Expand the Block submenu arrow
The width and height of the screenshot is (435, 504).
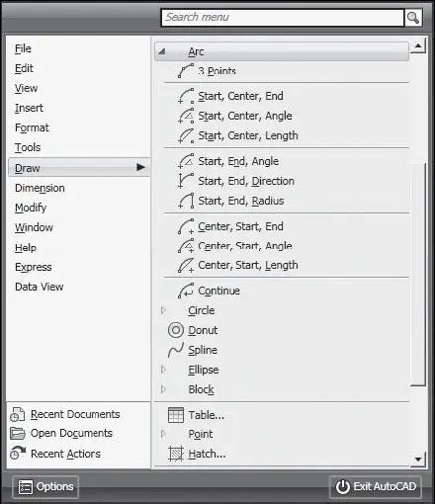tap(163, 389)
